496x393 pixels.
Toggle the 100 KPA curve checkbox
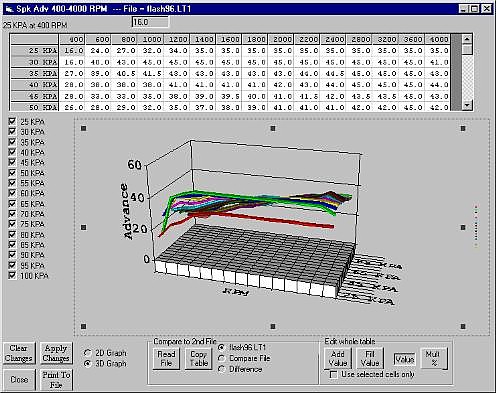pyautogui.click(x=12, y=275)
